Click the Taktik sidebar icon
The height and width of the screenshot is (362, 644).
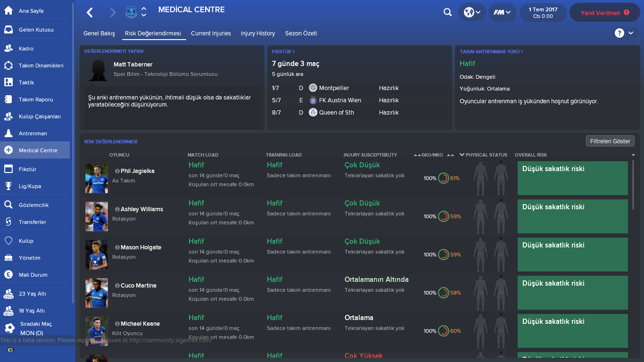8,82
